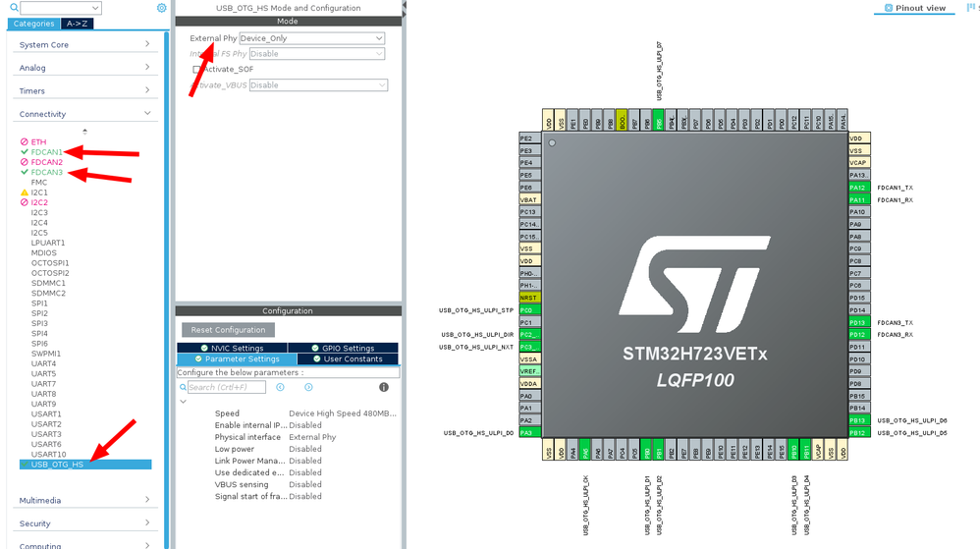Click the ETH disabled icon

click(25, 142)
